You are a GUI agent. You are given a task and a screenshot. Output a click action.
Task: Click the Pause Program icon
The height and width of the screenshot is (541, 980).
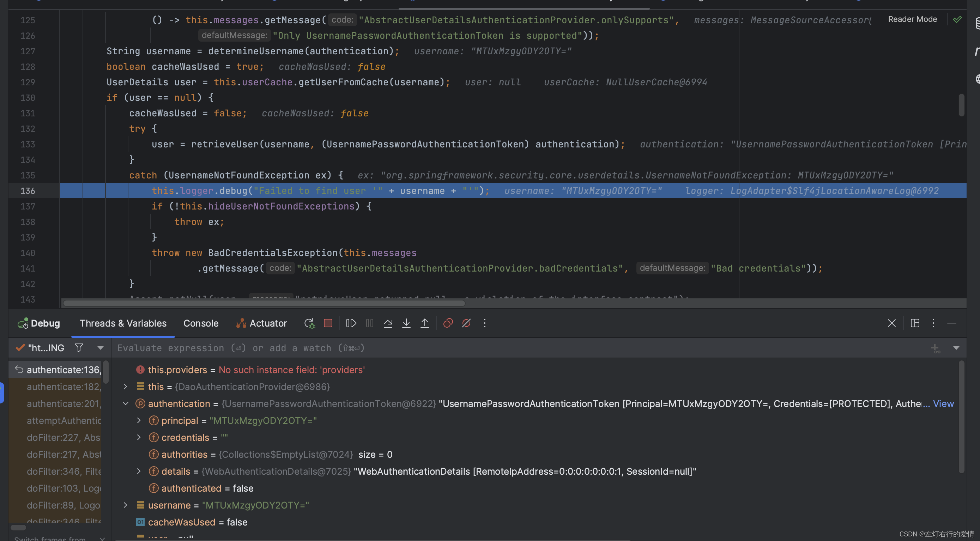point(368,323)
